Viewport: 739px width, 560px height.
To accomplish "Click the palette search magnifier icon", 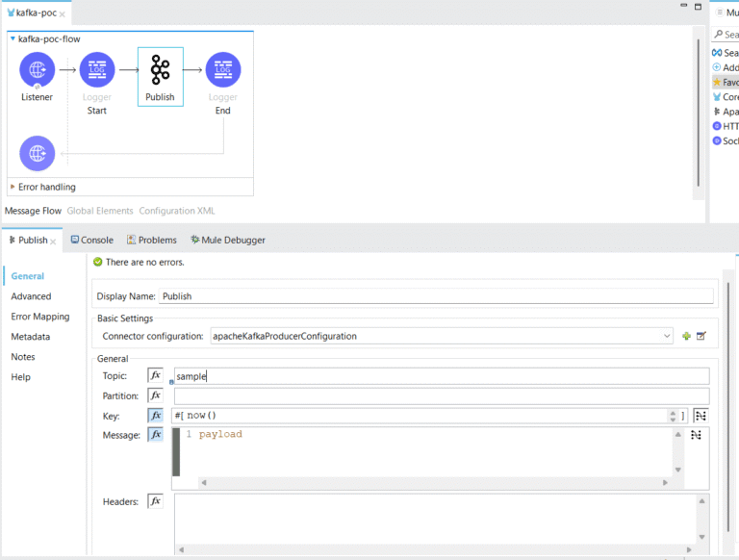I will pyautogui.click(x=718, y=34).
